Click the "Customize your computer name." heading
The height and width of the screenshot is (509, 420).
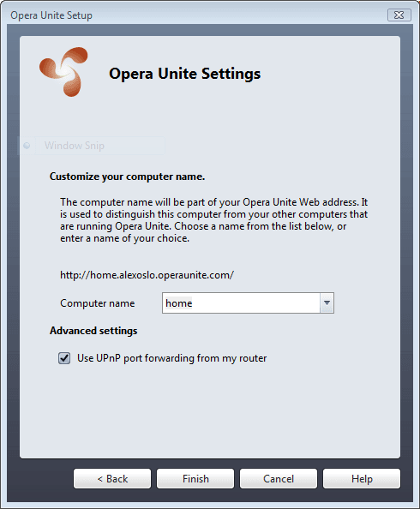coord(128,177)
